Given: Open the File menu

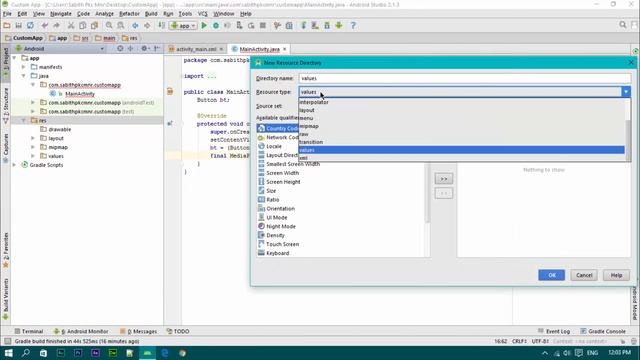Looking at the screenshot, I should tap(7, 13).
